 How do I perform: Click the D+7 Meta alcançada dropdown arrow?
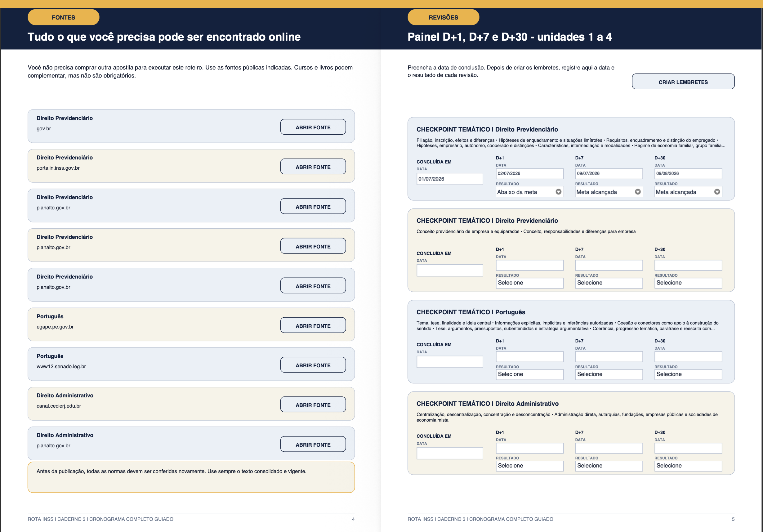[x=638, y=192]
